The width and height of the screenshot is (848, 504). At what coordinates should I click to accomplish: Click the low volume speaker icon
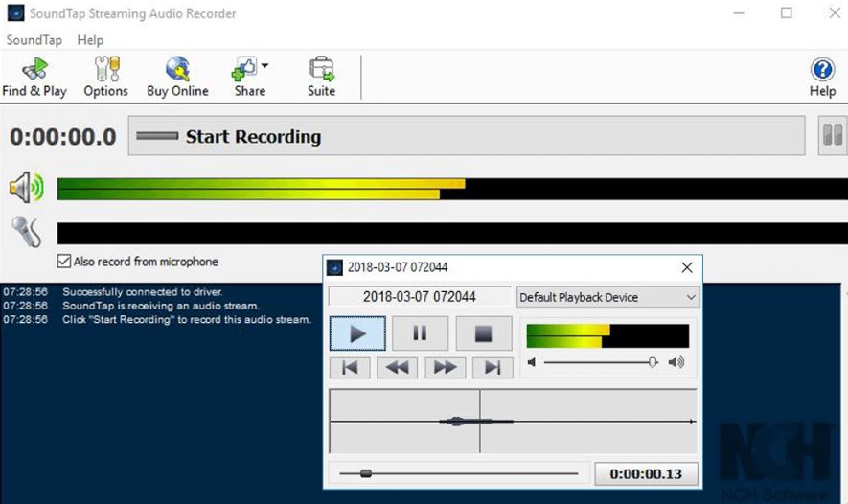point(532,362)
